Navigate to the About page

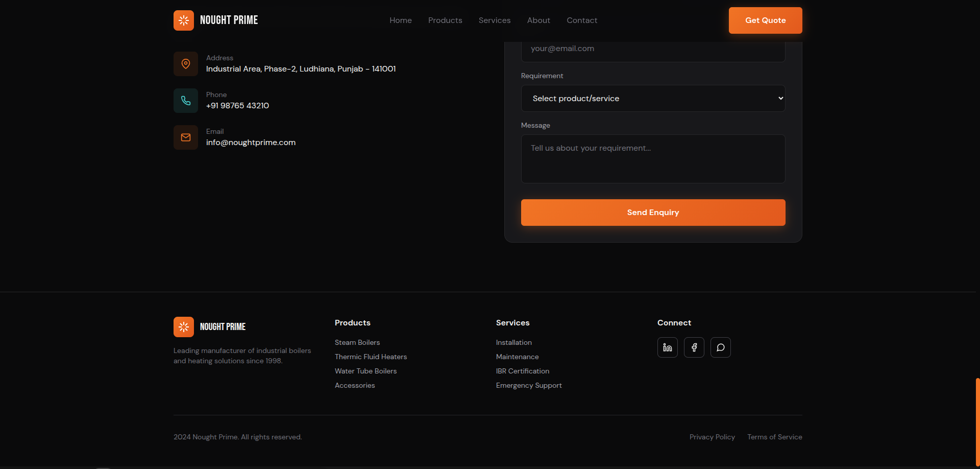(x=538, y=20)
